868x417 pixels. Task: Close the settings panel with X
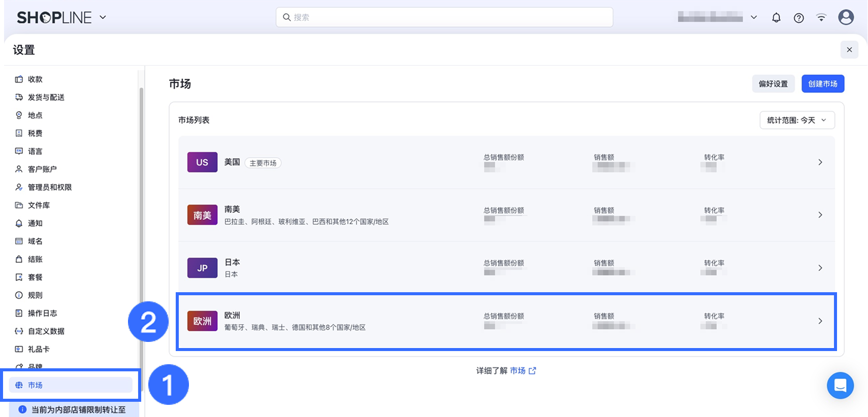[x=849, y=50]
